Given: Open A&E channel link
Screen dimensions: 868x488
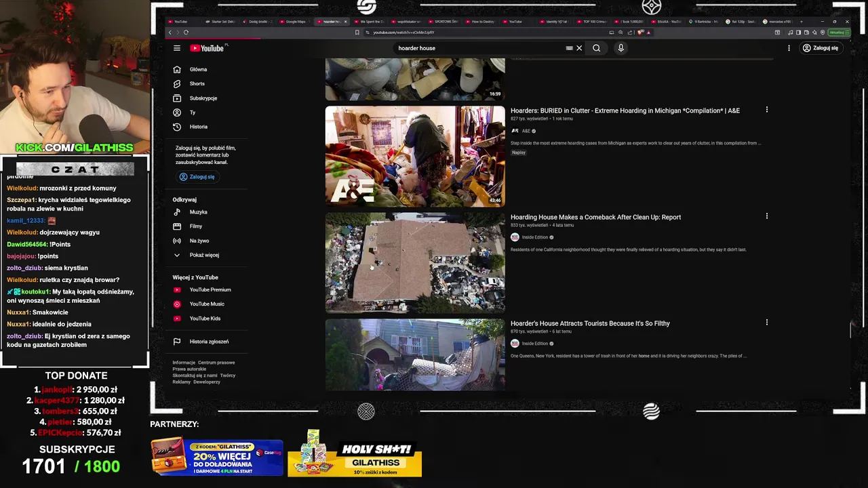Looking at the screenshot, I should (x=526, y=131).
